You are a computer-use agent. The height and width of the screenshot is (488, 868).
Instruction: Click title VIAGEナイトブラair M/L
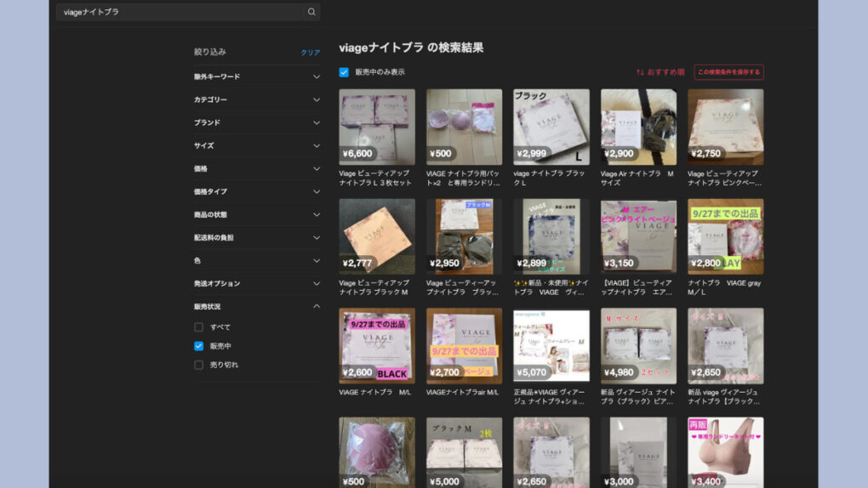tap(462, 392)
